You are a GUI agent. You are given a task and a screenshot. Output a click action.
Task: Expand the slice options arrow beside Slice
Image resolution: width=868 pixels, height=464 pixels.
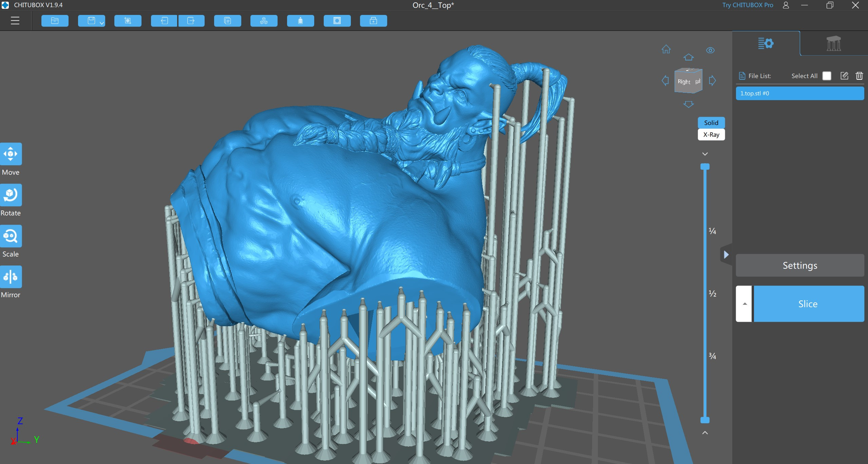[x=744, y=304]
